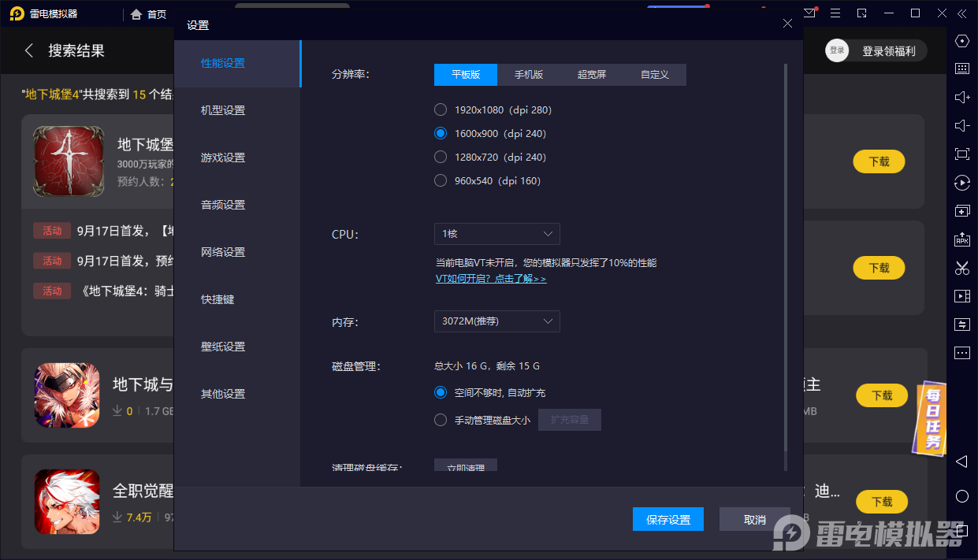This screenshot has height=560, width=978.
Task: Open more tools via the ellipsis sidebar icon
Action: (x=961, y=353)
